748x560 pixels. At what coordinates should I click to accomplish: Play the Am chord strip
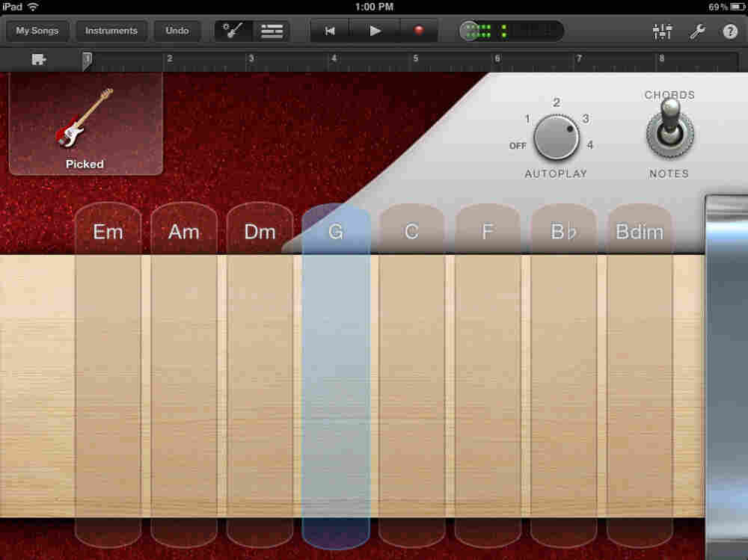(x=184, y=375)
